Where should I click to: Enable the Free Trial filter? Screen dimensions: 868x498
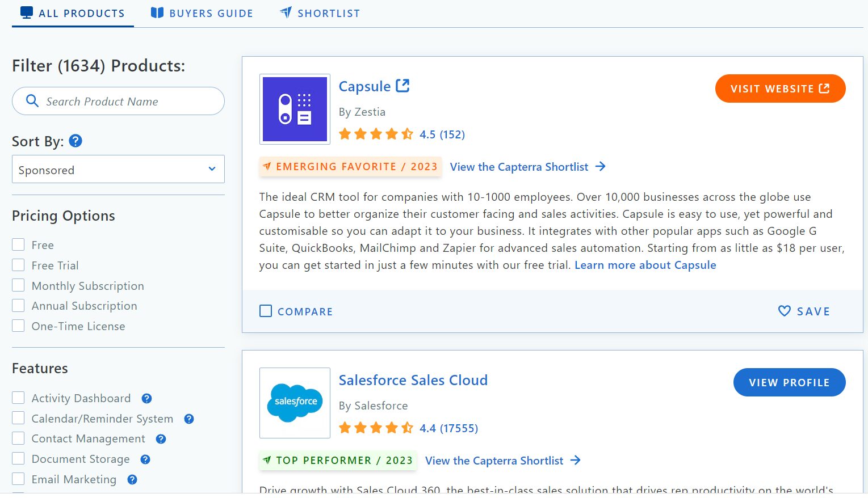[18, 265]
